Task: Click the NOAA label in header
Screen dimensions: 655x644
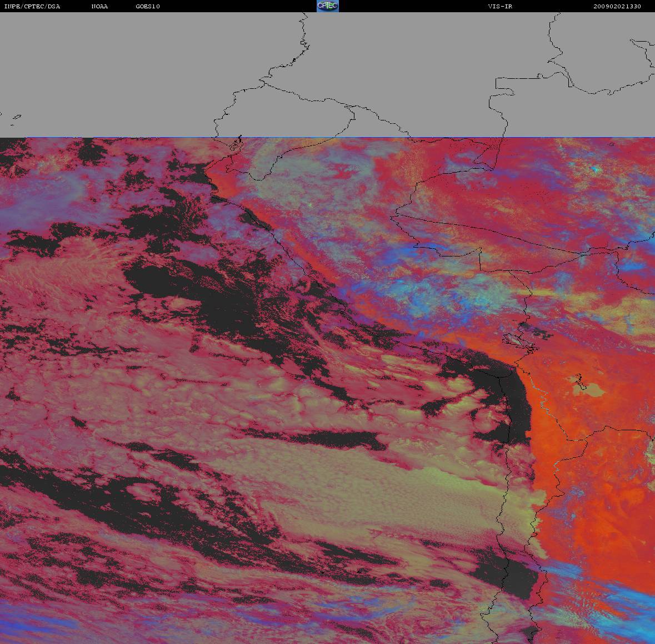Action: (x=100, y=6)
